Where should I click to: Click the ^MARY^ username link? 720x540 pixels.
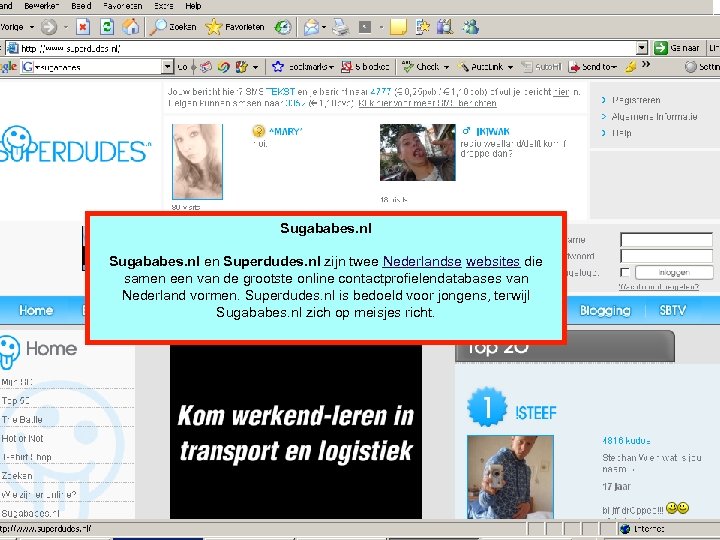click(285, 132)
